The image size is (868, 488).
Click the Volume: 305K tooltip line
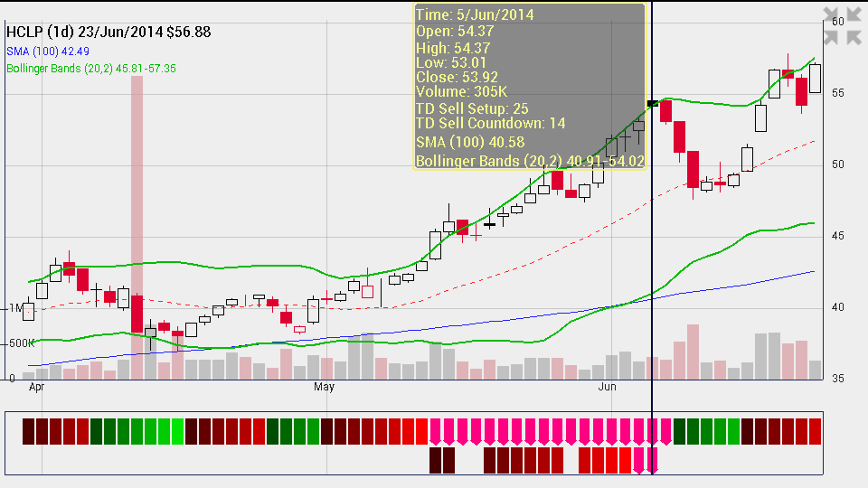pyautogui.click(x=462, y=92)
